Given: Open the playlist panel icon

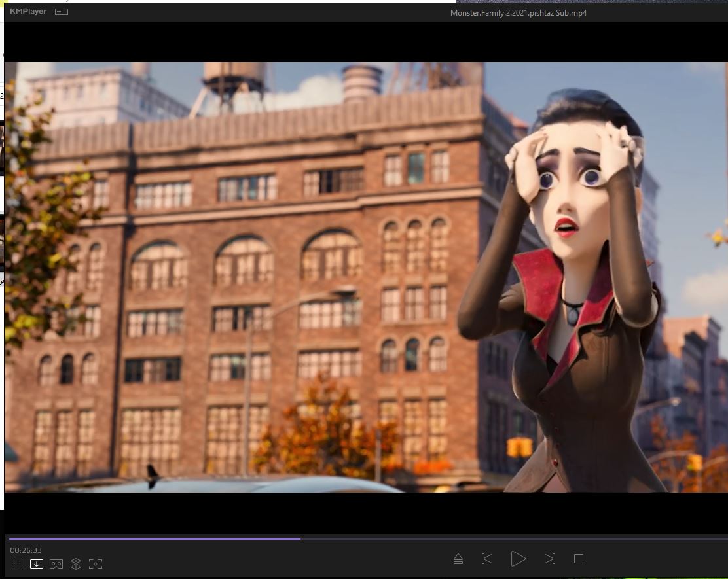Looking at the screenshot, I should [x=17, y=563].
